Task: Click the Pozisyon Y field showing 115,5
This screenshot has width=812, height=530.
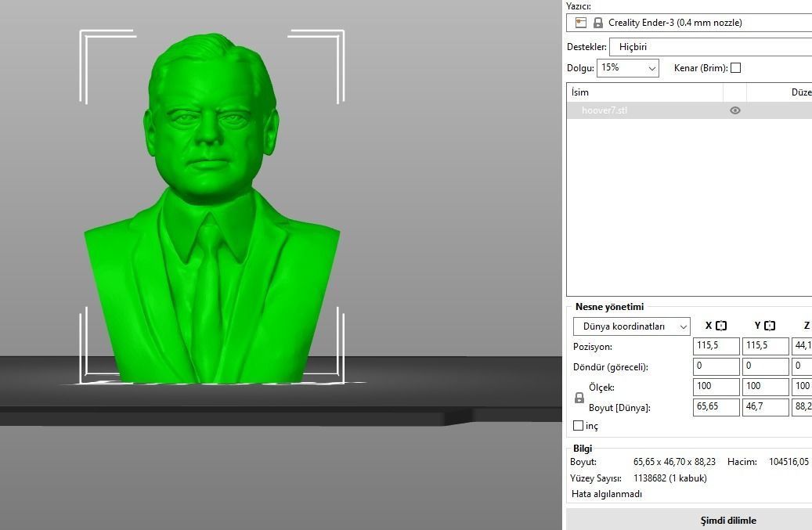Action: [x=765, y=346]
